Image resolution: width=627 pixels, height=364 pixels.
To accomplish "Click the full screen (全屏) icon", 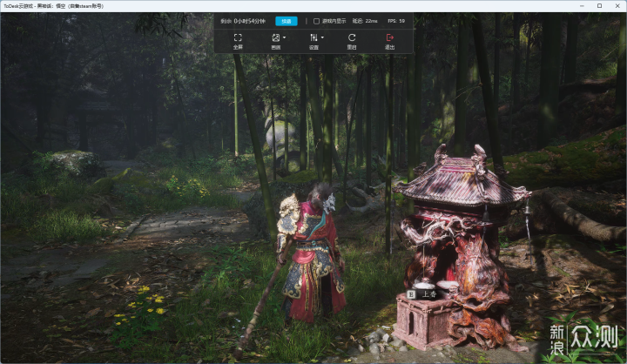I will [238, 37].
